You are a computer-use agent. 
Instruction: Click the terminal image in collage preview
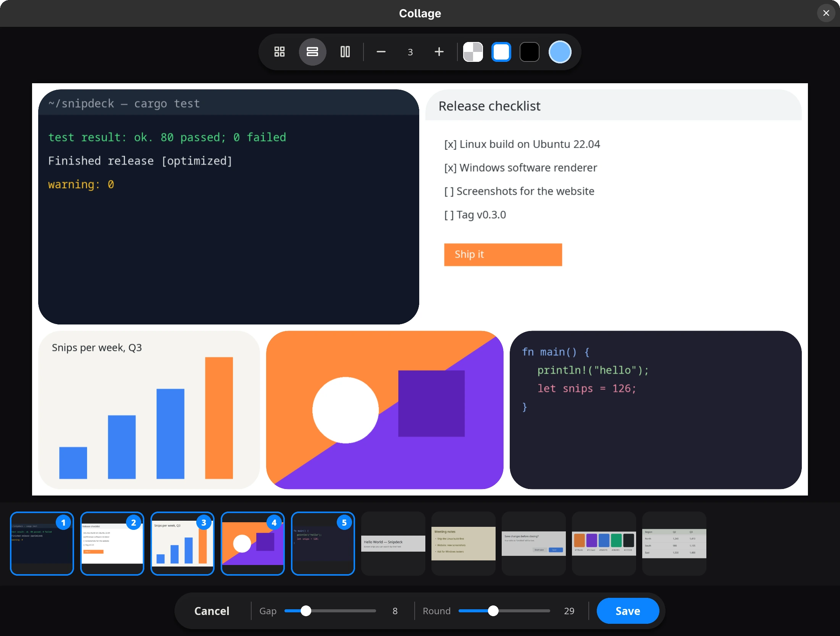229,207
